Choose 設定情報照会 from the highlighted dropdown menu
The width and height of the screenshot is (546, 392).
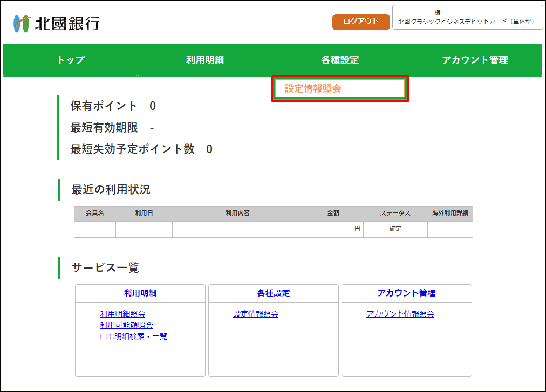(x=313, y=89)
